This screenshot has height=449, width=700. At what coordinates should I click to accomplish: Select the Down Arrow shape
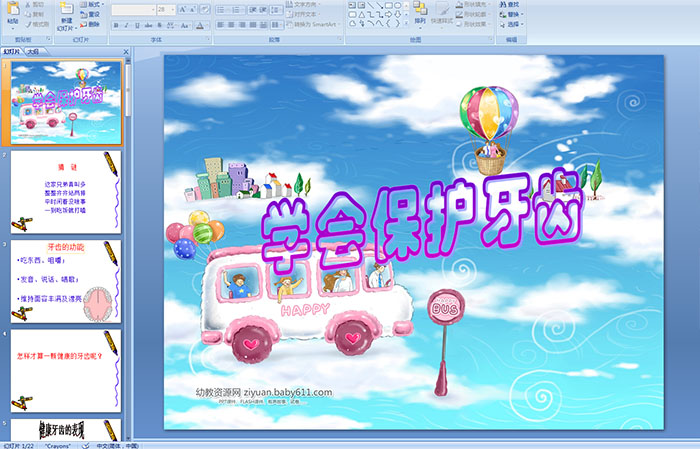click(x=397, y=15)
